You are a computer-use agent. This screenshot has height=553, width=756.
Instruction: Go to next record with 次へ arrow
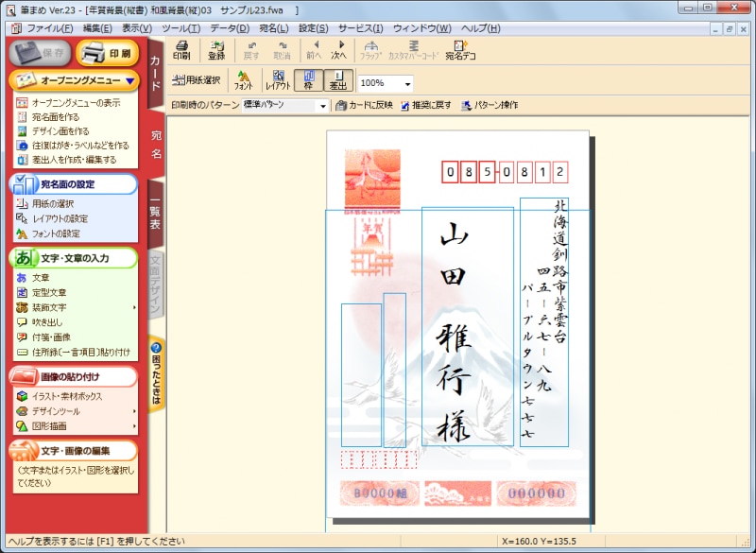[338, 49]
